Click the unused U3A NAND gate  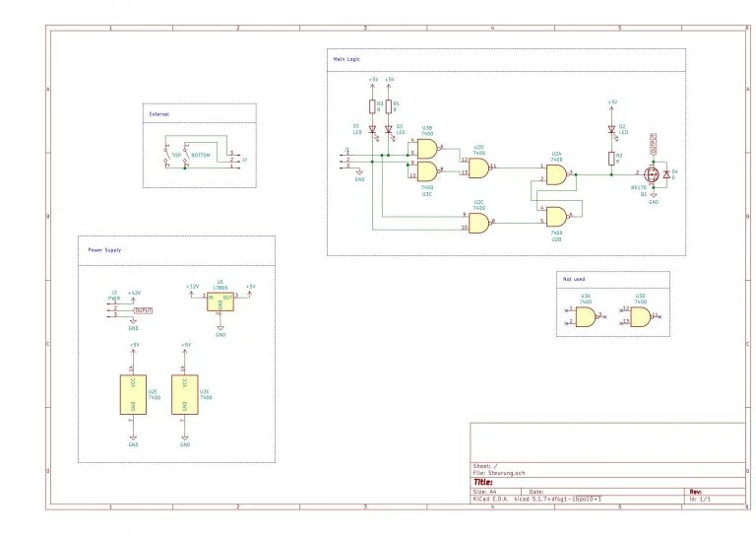click(x=587, y=317)
